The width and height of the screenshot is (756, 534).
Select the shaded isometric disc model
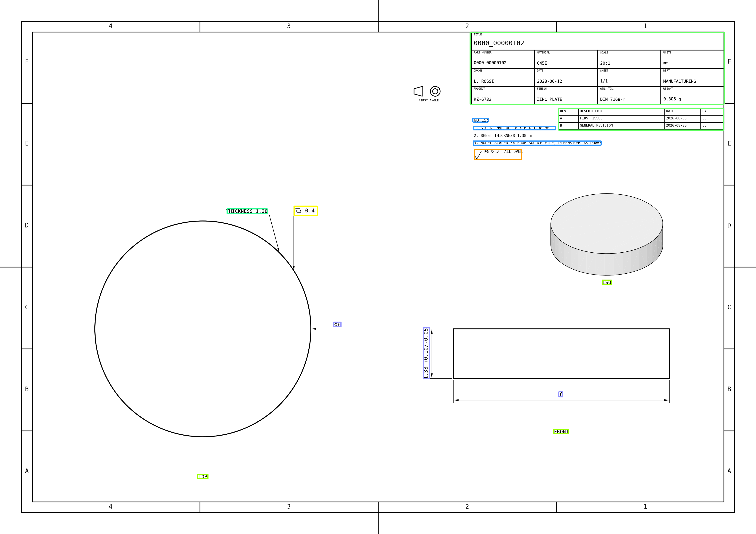click(606, 234)
